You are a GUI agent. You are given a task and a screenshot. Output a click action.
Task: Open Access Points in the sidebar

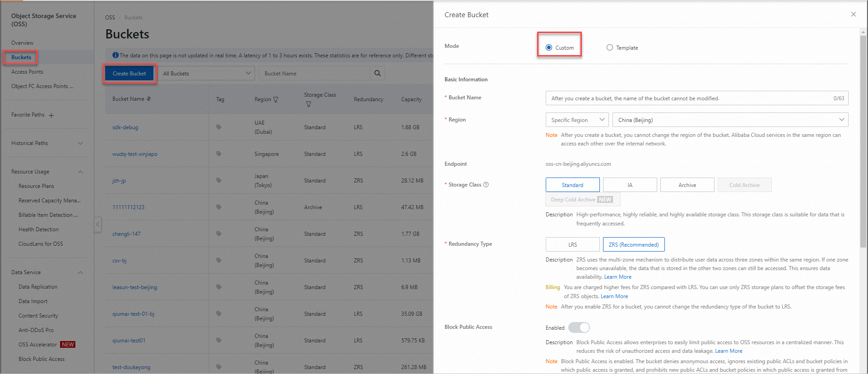point(28,72)
